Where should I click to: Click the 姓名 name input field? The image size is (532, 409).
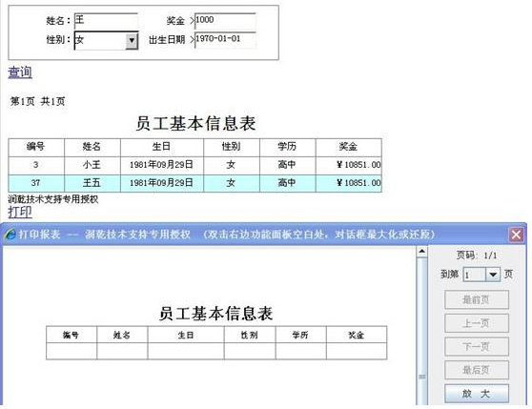click(106, 20)
